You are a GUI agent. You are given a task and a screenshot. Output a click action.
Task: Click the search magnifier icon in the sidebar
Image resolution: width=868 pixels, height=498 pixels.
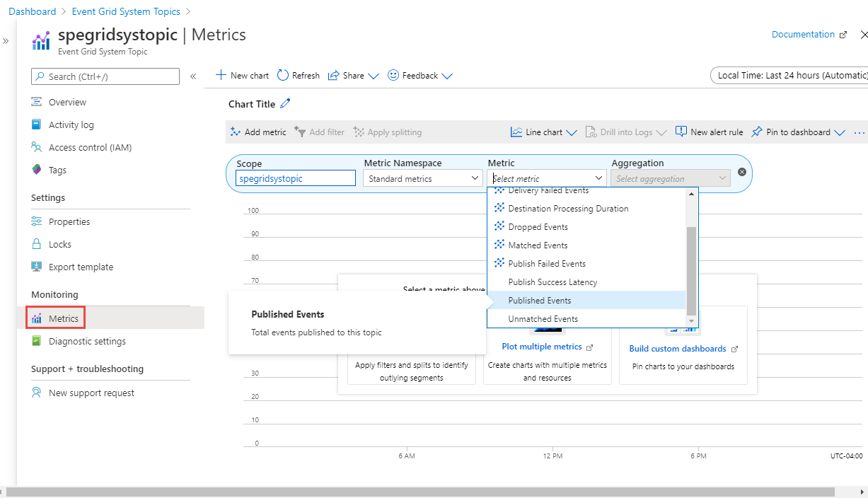39,76
